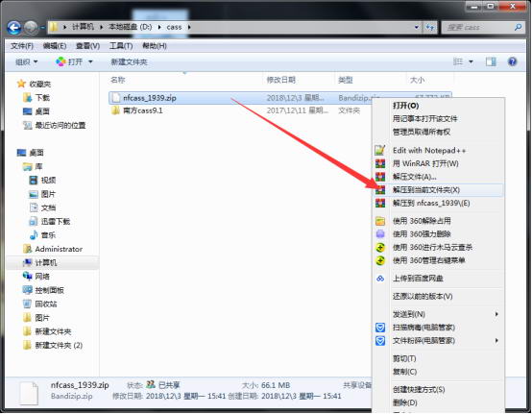
Task: Open the 文件(F) menu
Action: (x=22, y=46)
